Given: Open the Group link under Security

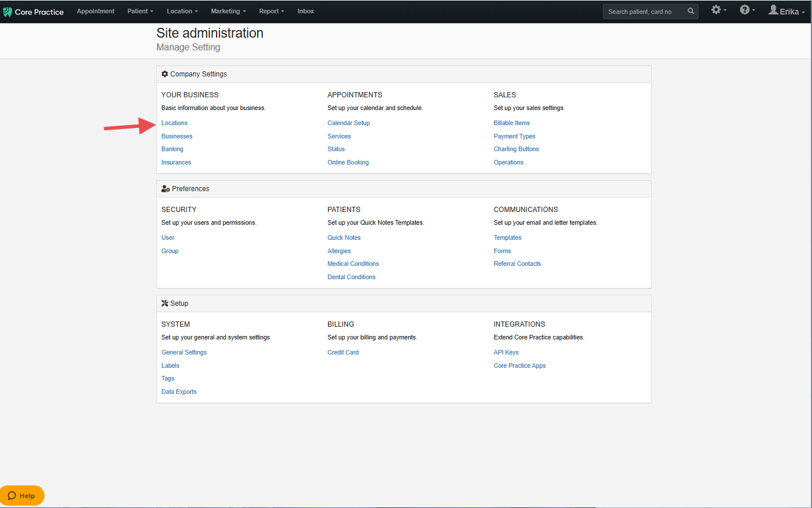Looking at the screenshot, I should [170, 251].
